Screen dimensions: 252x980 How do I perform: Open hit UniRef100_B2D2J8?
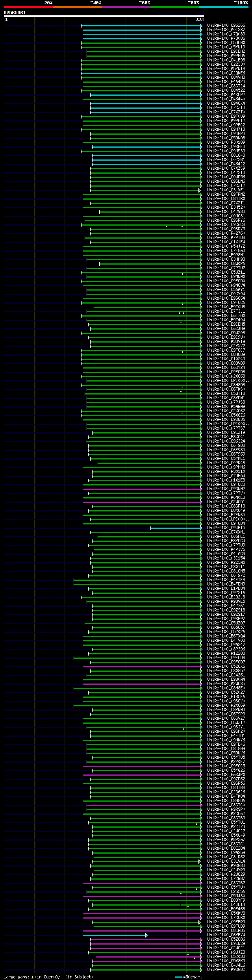(226, 597)
